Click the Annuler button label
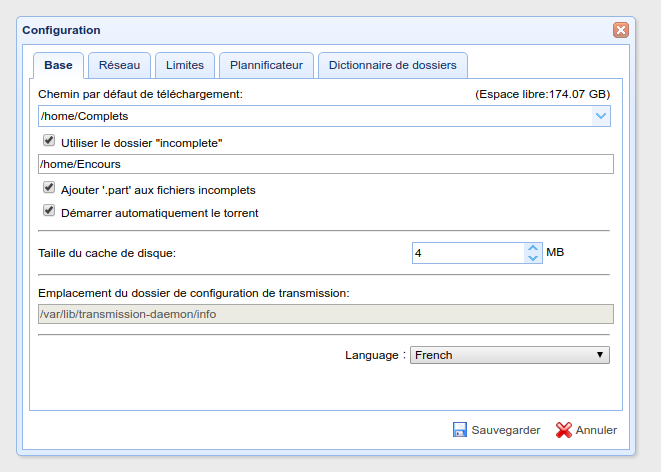Screen dimensions: 661x472 596,430
